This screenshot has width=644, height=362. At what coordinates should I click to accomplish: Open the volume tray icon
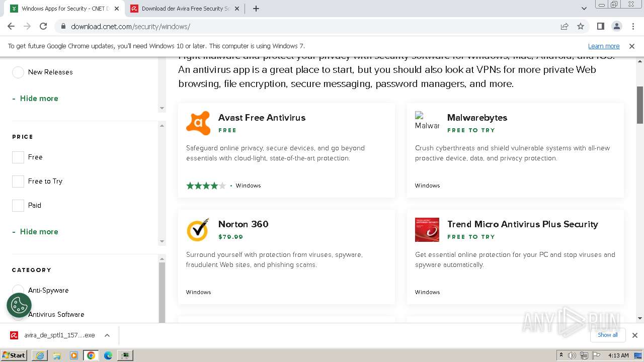572,355
